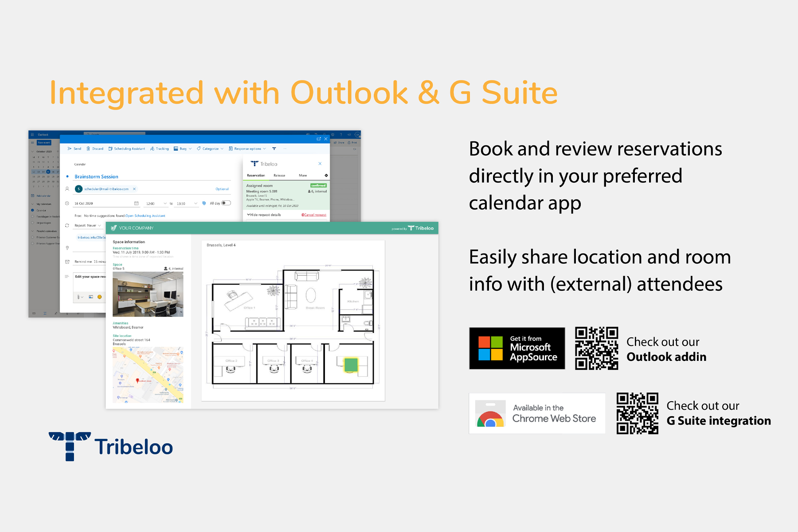Open the date picker calendar icon
The height and width of the screenshot is (532, 798).
tap(137, 203)
